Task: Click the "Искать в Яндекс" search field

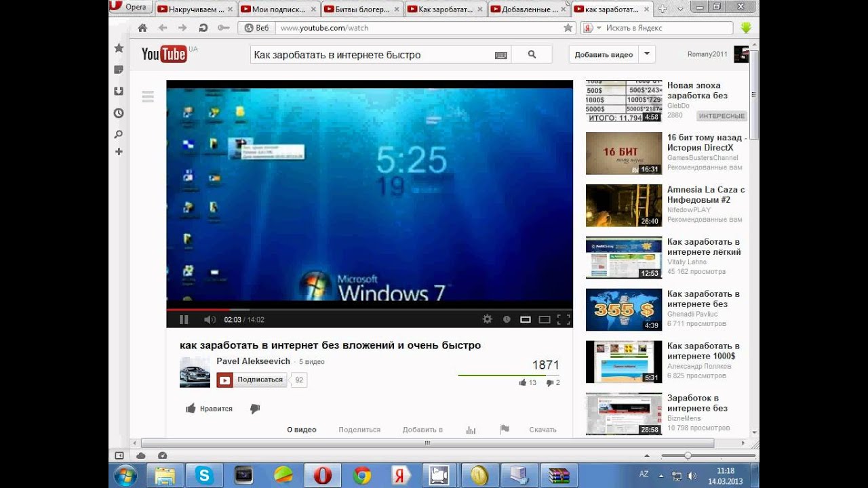Action: pyautogui.click(x=668, y=28)
